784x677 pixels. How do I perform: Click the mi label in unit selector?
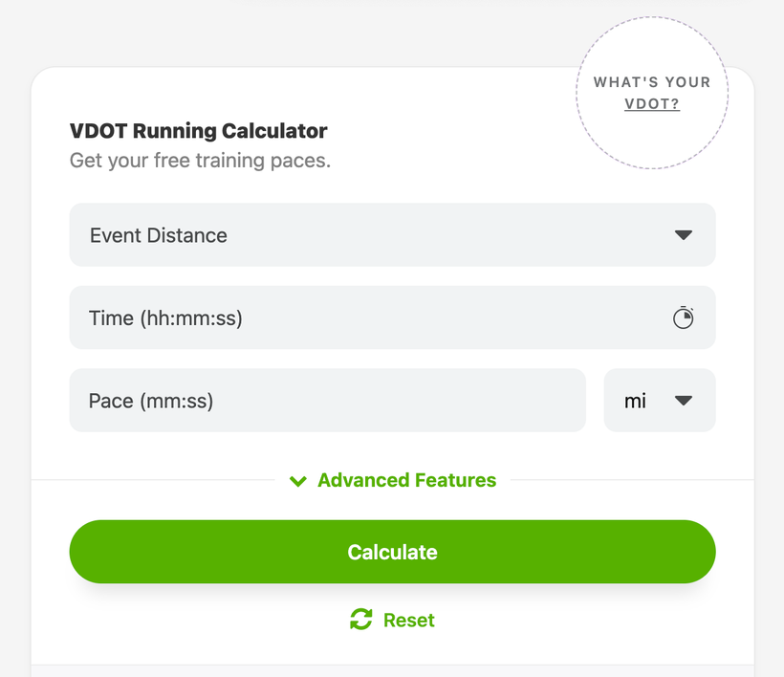coord(635,401)
